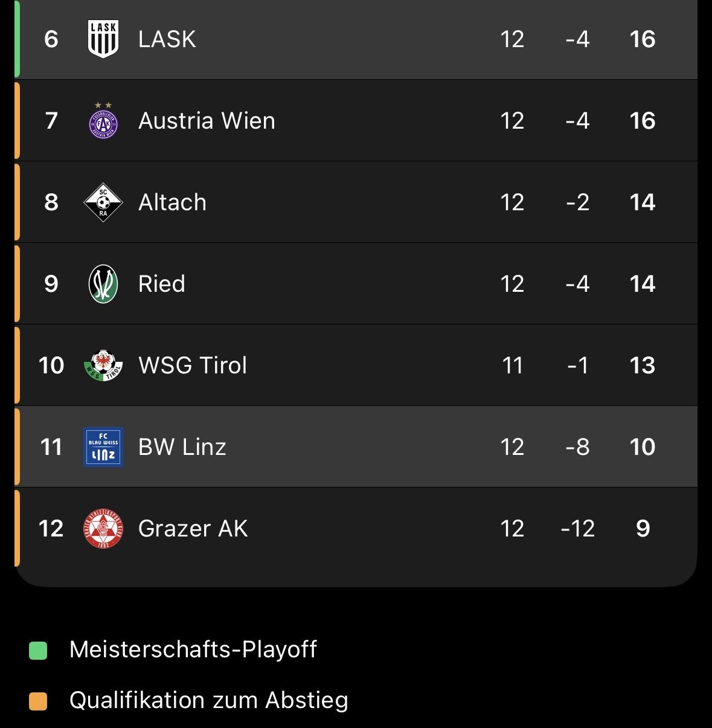This screenshot has width=712, height=728.
Task: Tap the Ried green oval crest
Action: coord(103,284)
